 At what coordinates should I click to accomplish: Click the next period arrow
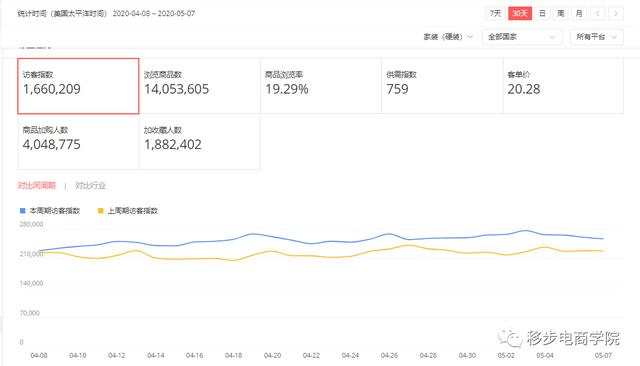point(616,13)
